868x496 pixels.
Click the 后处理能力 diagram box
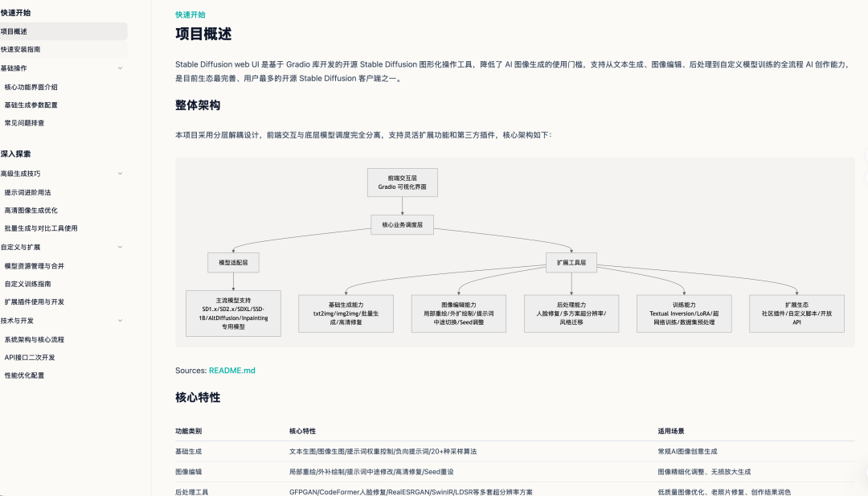[571, 314]
